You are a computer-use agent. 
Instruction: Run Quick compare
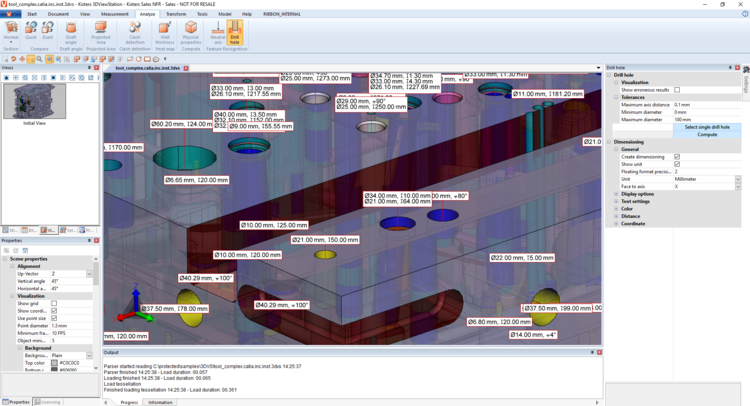click(31, 31)
